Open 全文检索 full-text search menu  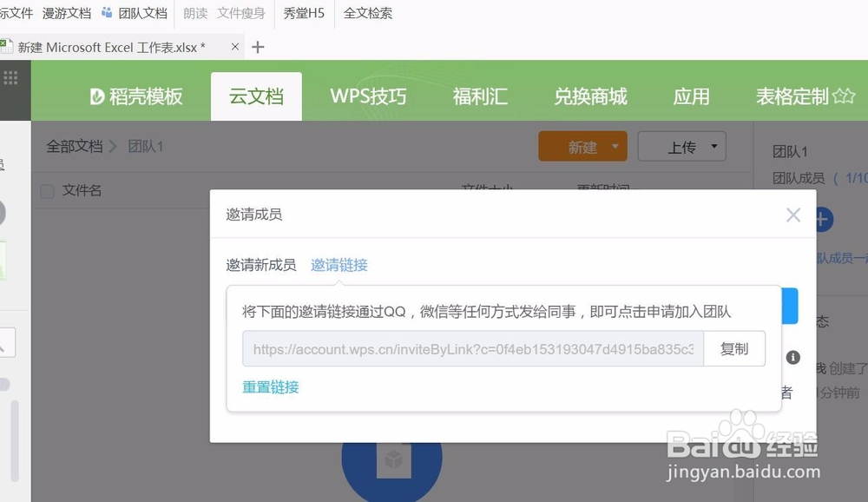click(x=367, y=12)
